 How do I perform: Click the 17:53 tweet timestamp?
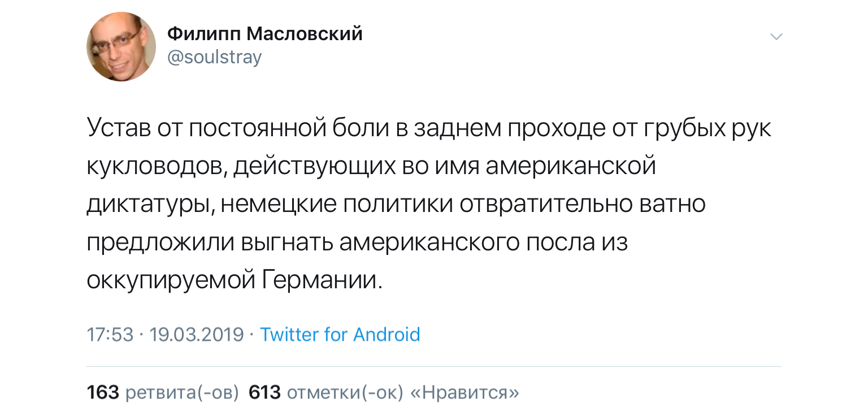[x=110, y=335]
